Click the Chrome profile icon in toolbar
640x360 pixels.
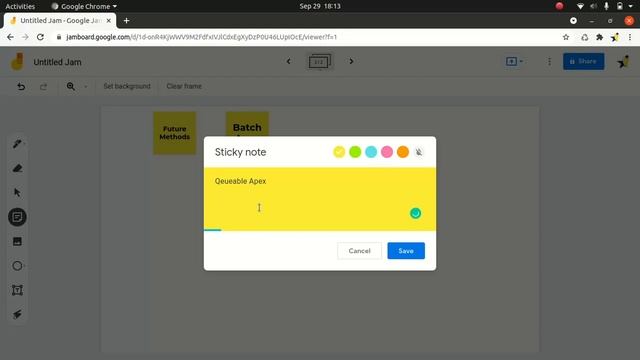coord(615,37)
